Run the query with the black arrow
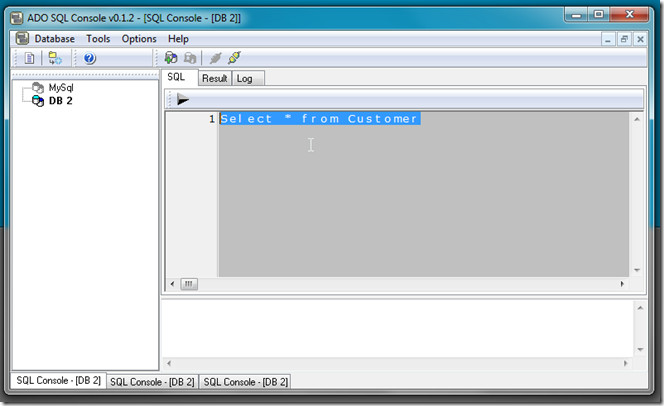The width and height of the screenshot is (664, 406). [183, 99]
